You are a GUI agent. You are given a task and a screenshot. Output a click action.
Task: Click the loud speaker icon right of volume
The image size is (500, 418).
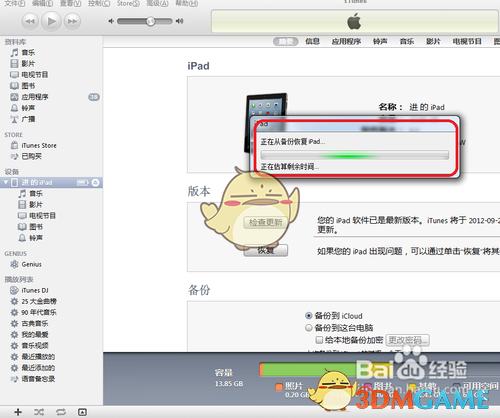(x=180, y=21)
